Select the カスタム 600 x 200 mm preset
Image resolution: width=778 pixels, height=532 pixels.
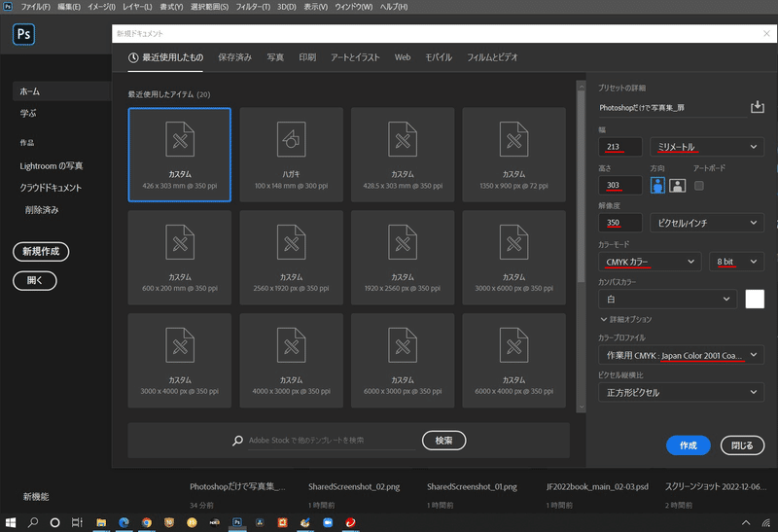180,258
